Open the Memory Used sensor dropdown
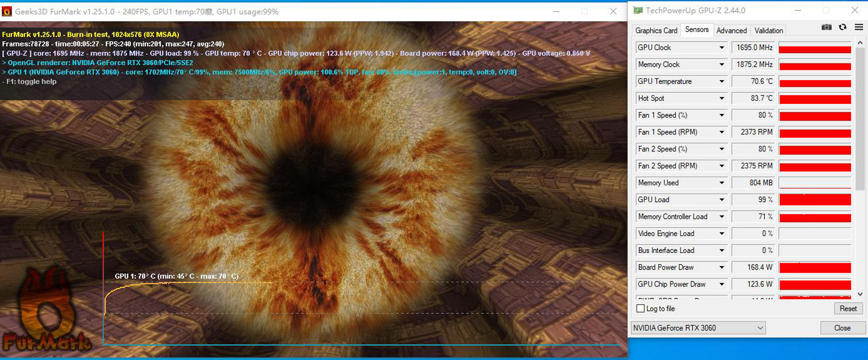Viewport: 868px width, 360px height. (x=722, y=183)
